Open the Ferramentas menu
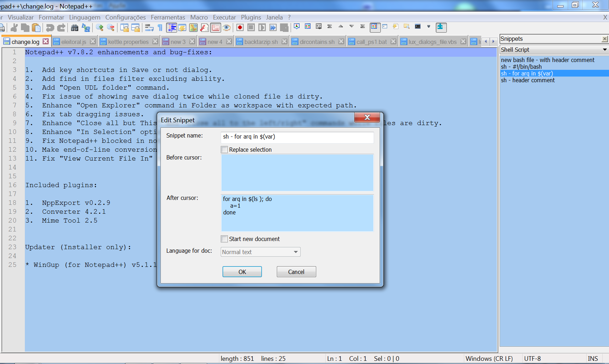The height and width of the screenshot is (364, 609). coord(168,17)
